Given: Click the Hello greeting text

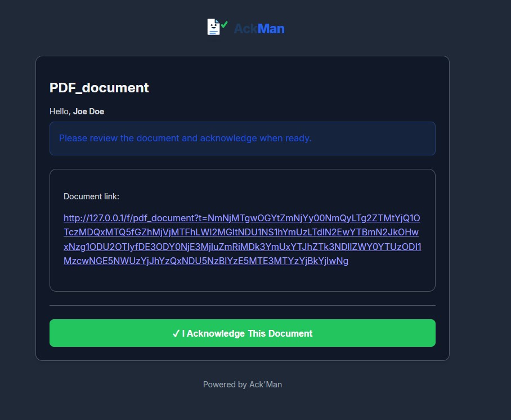Looking at the screenshot, I should point(60,111).
